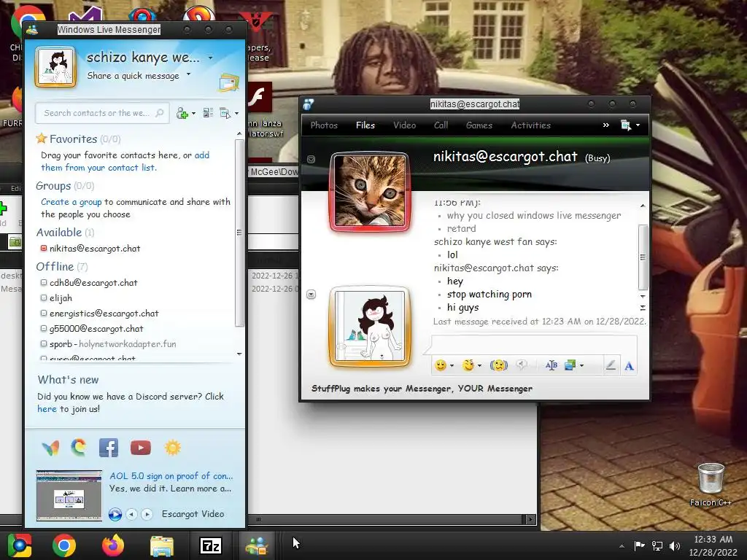Open the chat window show menu icon

pyautogui.click(x=626, y=125)
